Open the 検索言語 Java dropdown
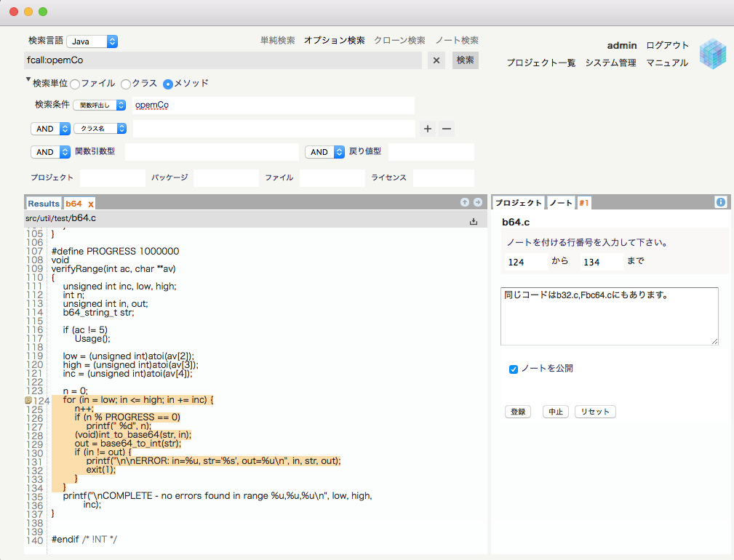 pos(92,41)
